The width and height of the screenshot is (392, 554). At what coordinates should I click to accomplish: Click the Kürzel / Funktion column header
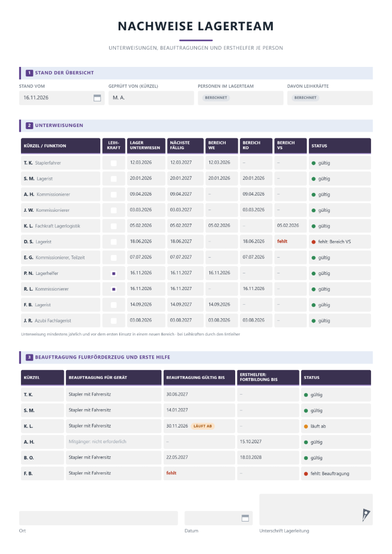[61, 146]
